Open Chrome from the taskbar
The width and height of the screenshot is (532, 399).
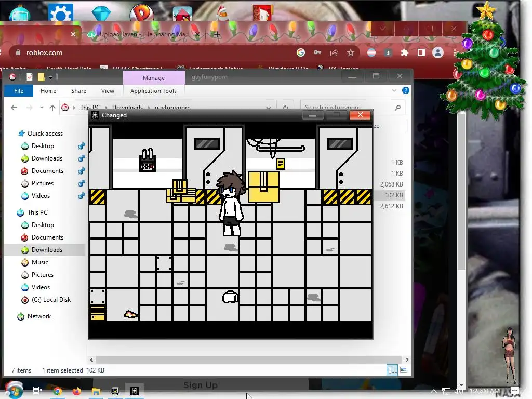[x=58, y=391]
